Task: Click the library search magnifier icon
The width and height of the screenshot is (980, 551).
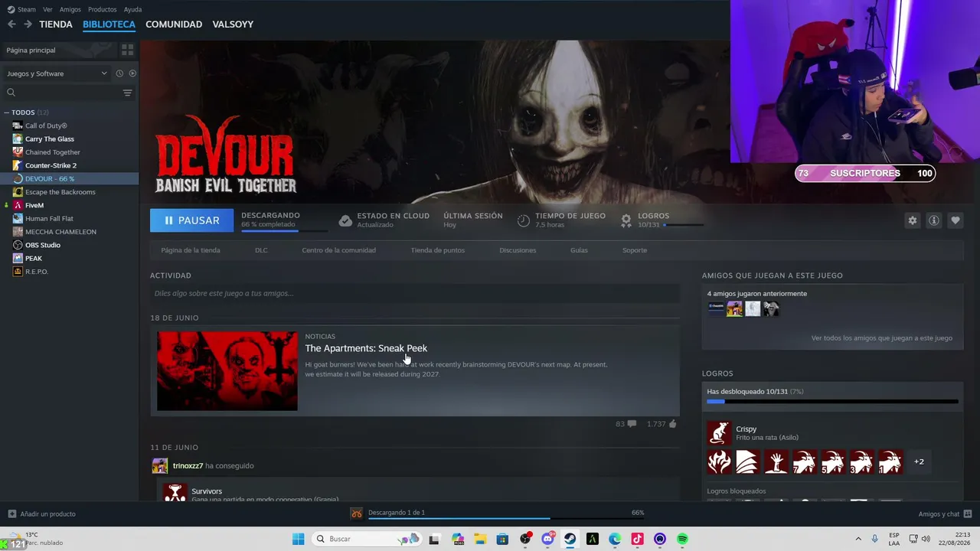Action: pyautogui.click(x=11, y=93)
